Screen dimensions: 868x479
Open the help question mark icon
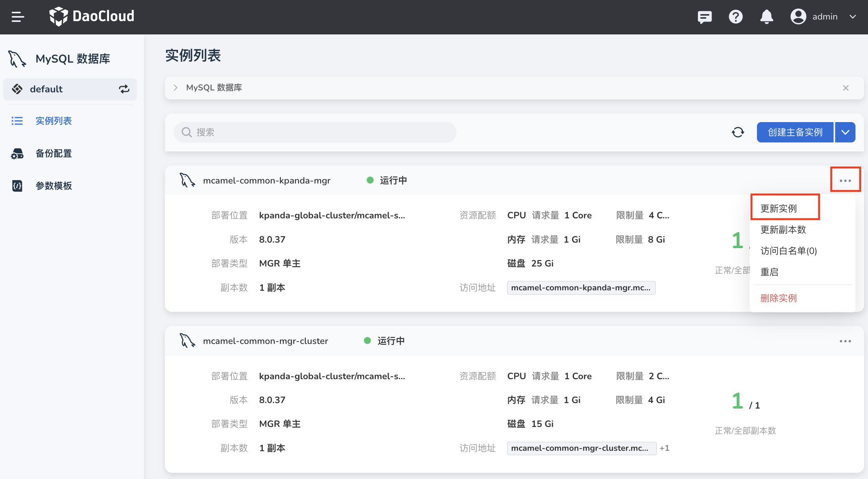(x=735, y=17)
